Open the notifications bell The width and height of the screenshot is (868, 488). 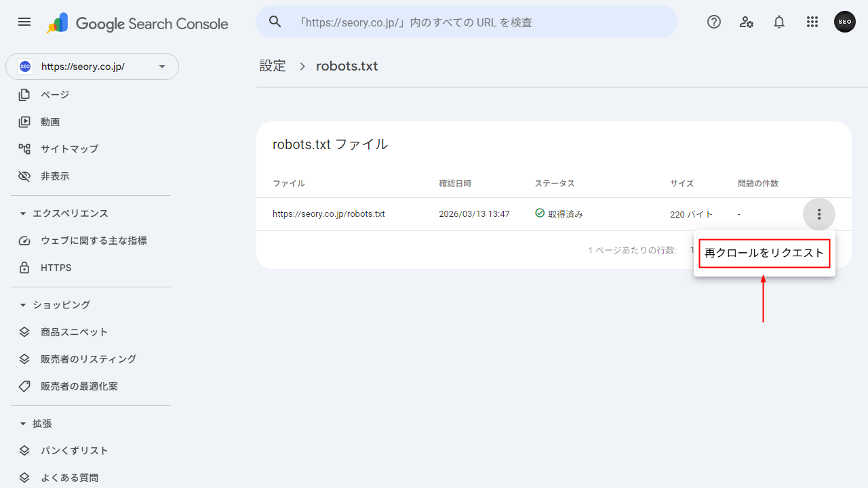coord(778,22)
